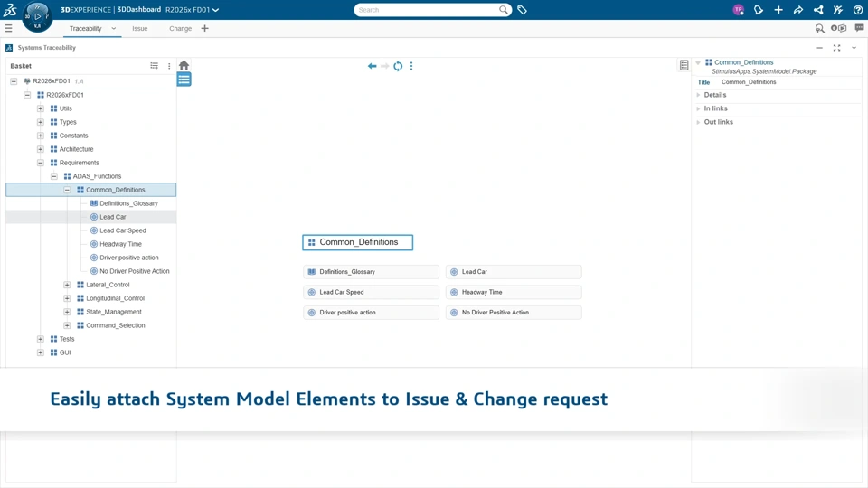This screenshot has height=488, width=868.
Task: Open the hamburger main menu
Action: coord(8,28)
